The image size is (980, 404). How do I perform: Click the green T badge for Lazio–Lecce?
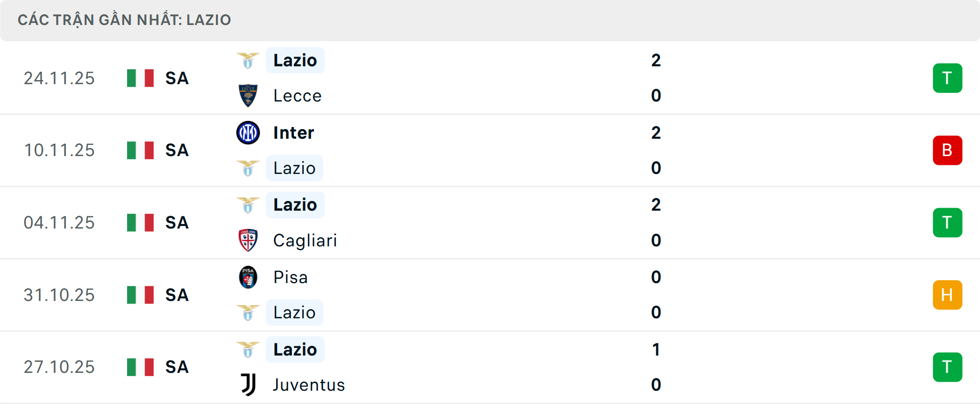pyautogui.click(x=947, y=78)
